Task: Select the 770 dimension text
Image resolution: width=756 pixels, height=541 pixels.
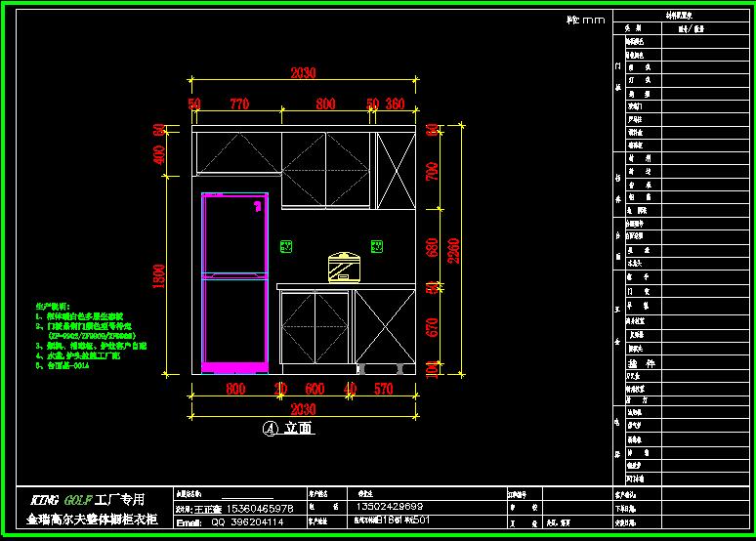Action: point(239,104)
